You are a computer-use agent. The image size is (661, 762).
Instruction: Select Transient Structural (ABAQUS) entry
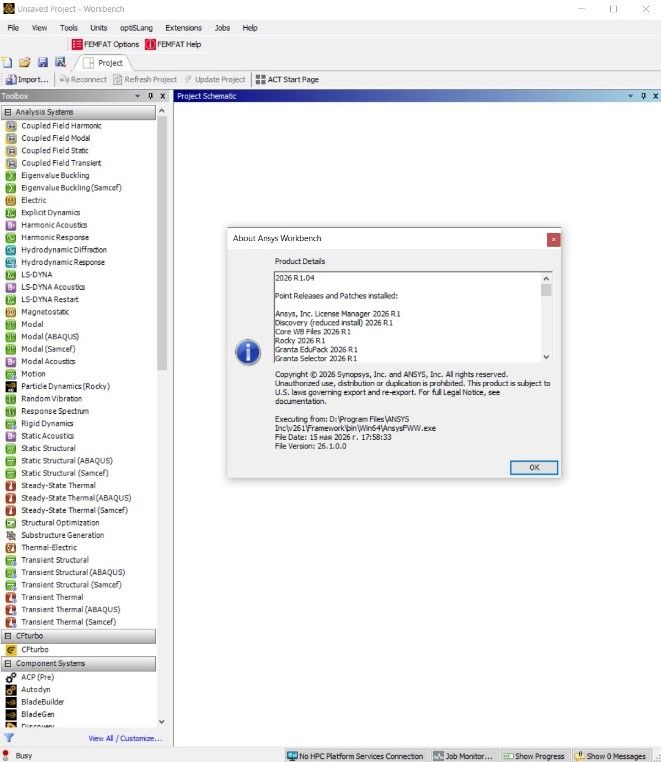[x=73, y=572]
